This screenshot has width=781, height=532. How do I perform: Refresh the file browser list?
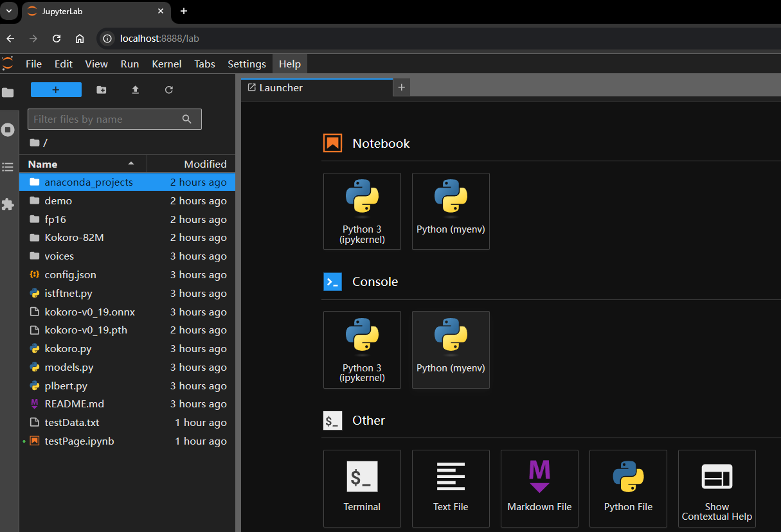coord(169,90)
